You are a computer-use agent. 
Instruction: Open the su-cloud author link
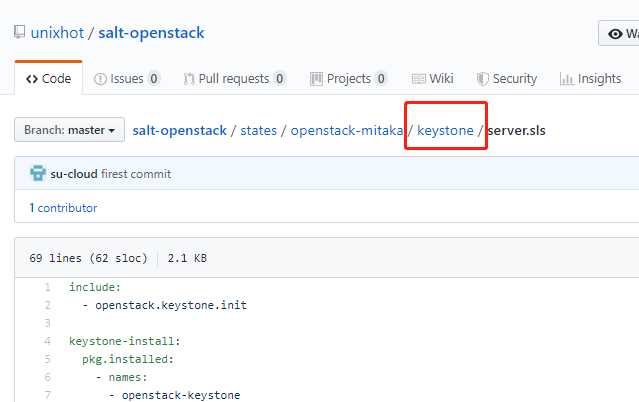[x=74, y=174]
